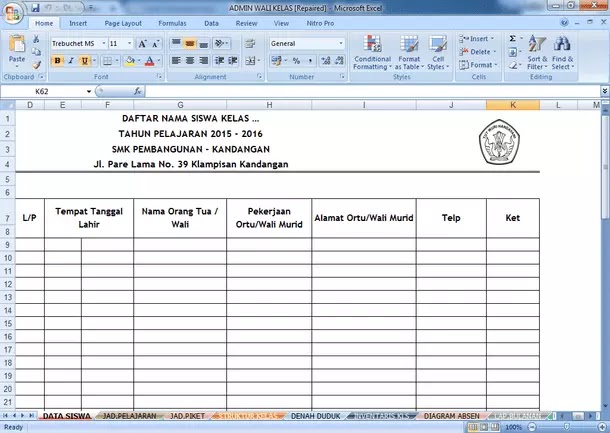Decrease Decimal places
This screenshot has width=610, height=433.
[339, 61]
